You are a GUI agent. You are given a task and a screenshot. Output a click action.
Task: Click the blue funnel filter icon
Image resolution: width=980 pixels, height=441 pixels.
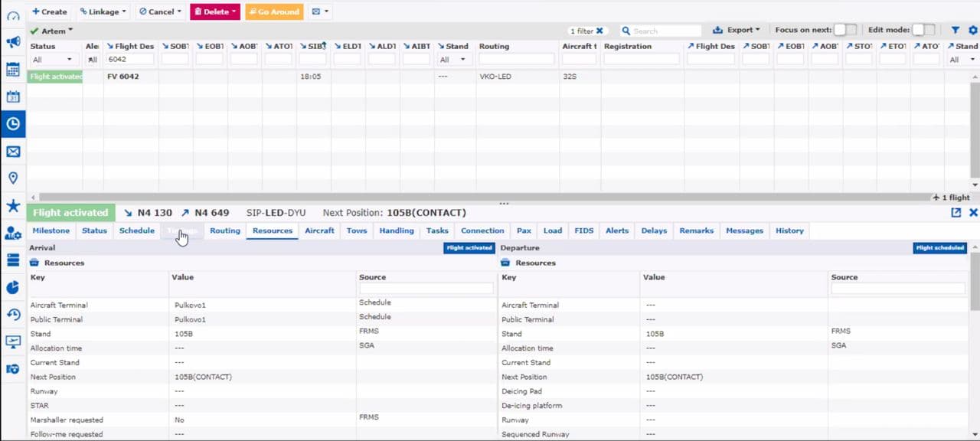pos(955,31)
